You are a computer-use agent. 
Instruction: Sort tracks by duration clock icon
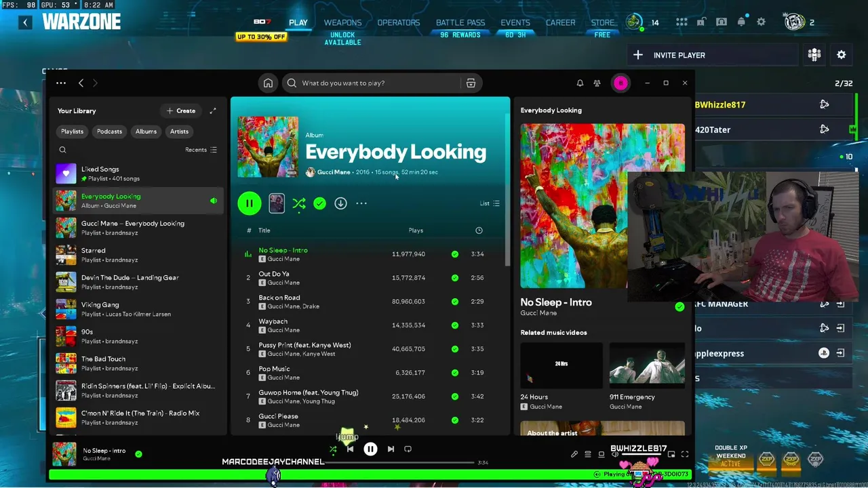tap(479, 230)
